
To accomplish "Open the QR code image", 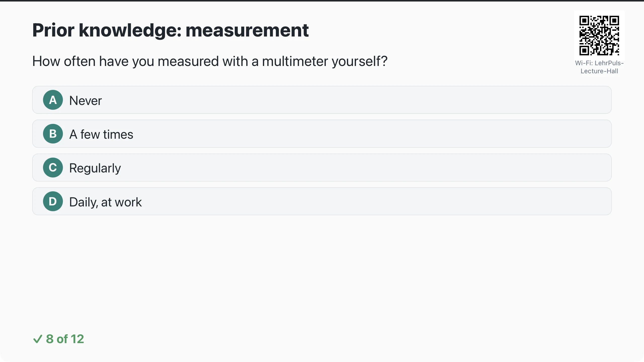I will tap(599, 35).
